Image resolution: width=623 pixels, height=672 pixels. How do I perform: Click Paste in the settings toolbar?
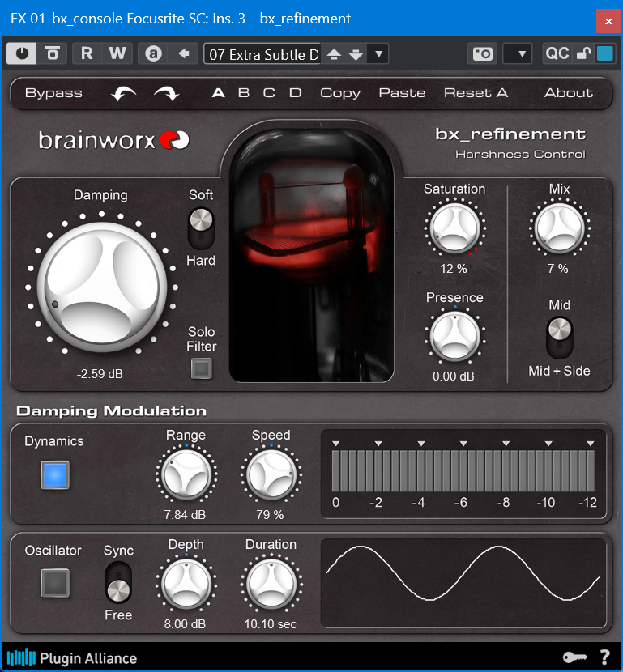coord(402,93)
